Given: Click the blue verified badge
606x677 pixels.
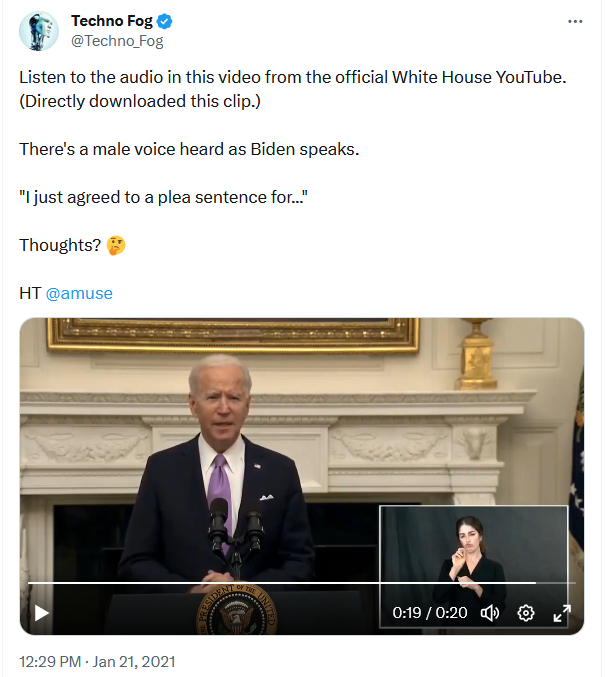Looking at the screenshot, I should (164, 21).
